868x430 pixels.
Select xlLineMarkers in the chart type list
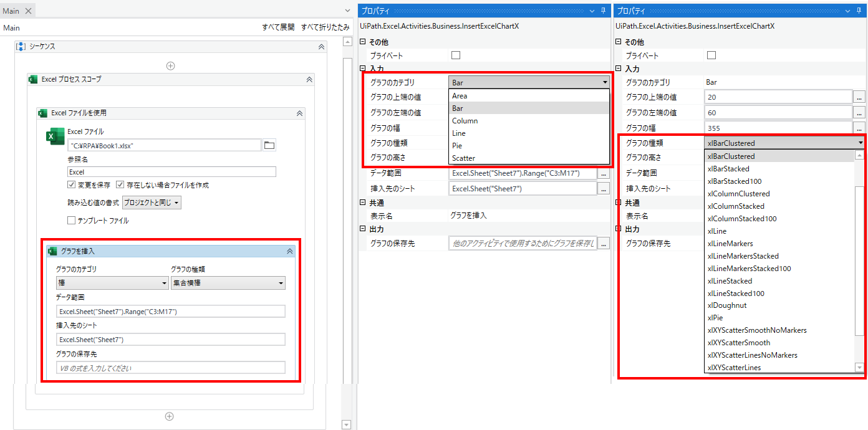(780, 244)
